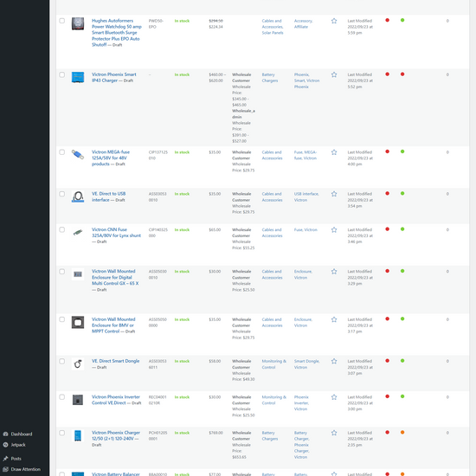Toggle featured star for Victron CNN Fuse 325A/80V

coord(334,230)
